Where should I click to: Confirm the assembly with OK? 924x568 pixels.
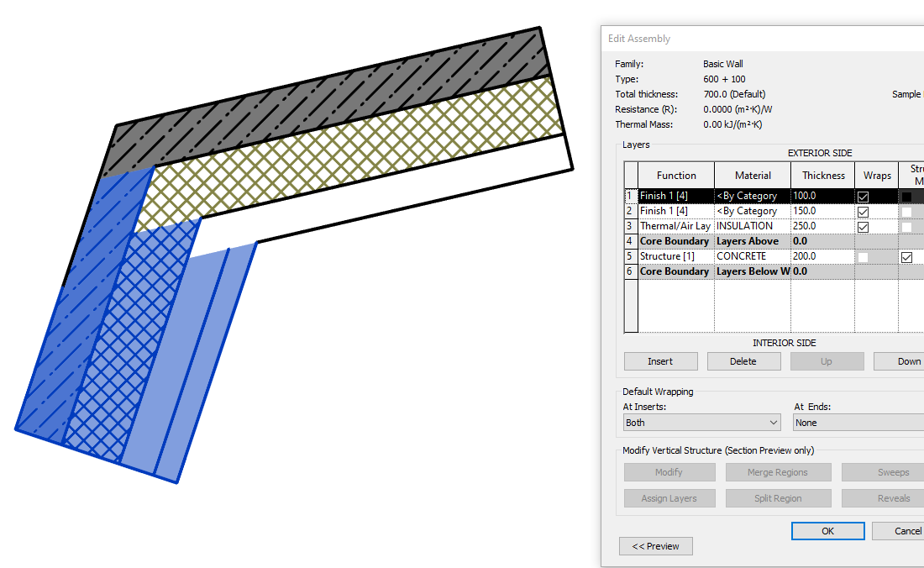click(x=828, y=531)
